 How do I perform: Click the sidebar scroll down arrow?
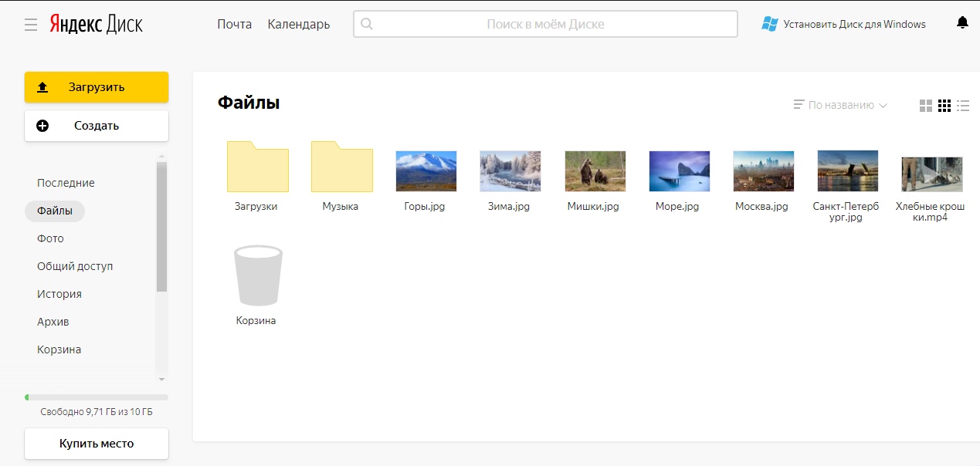coord(161,380)
